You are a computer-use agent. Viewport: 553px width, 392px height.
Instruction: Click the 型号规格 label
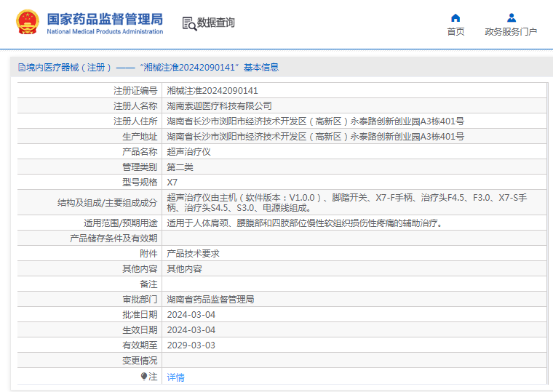pyautogui.click(x=140, y=183)
